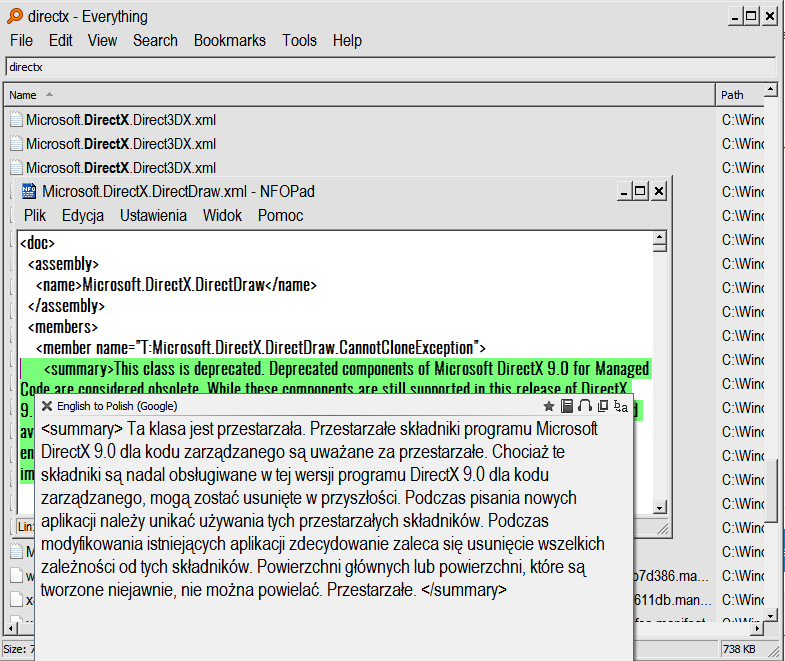Open the Bookmarks menu in Everything

click(229, 41)
